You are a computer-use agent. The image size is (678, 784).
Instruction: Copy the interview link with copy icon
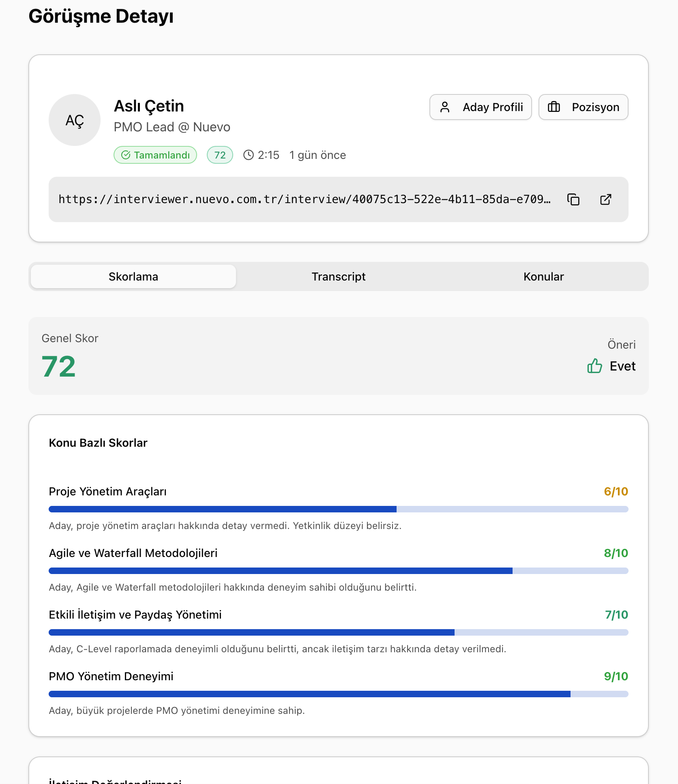(x=573, y=199)
